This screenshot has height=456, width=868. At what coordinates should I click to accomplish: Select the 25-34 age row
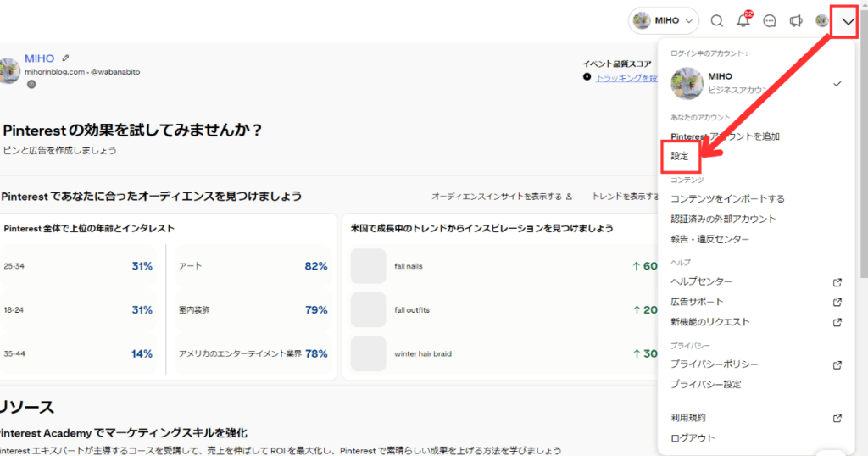[x=78, y=266]
